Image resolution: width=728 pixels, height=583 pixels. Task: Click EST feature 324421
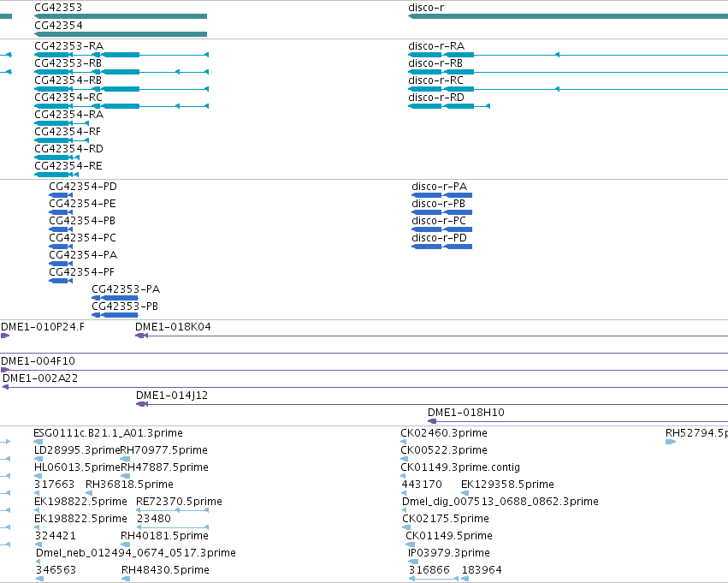click(38, 545)
